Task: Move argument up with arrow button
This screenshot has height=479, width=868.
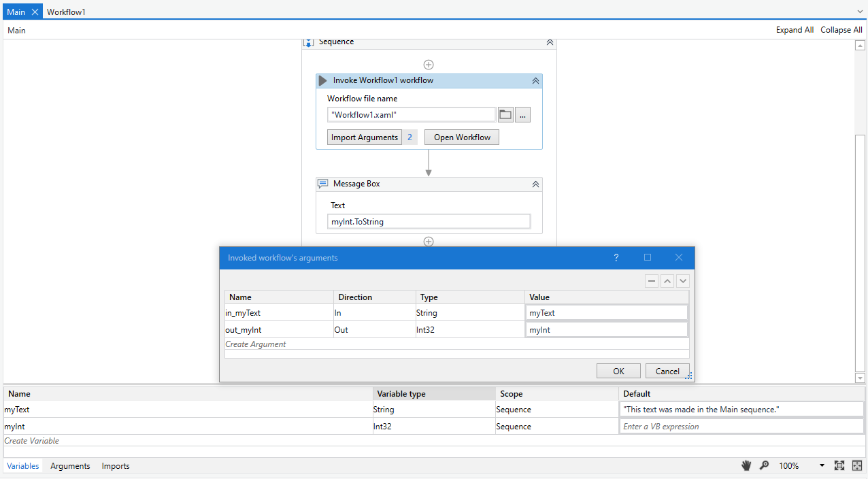Action: point(667,281)
